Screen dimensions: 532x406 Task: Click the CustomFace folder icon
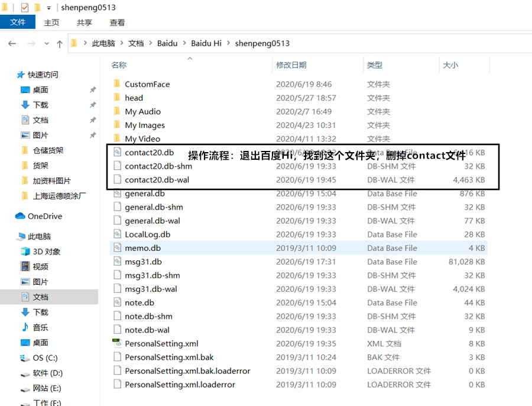coord(116,83)
